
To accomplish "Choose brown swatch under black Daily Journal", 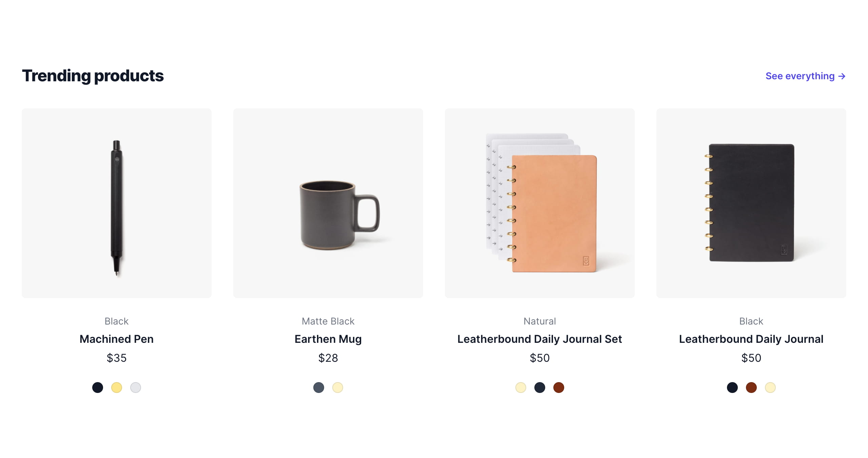I will click(751, 388).
